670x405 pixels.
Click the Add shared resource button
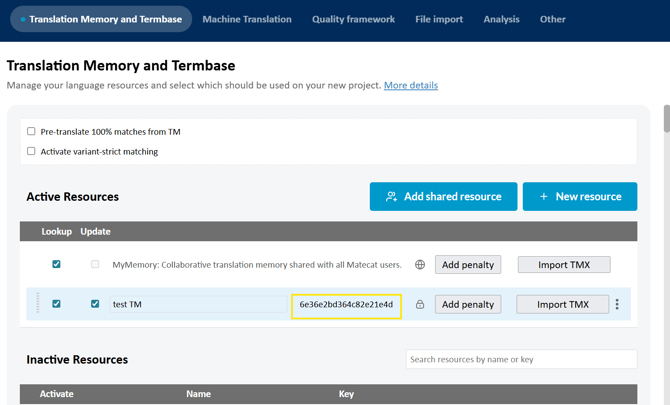(x=443, y=197)
